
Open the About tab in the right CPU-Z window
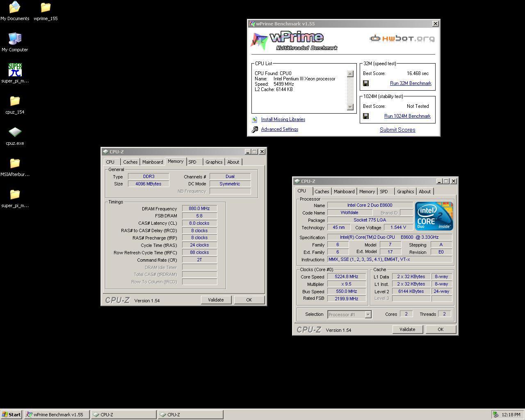pos(425,192)
